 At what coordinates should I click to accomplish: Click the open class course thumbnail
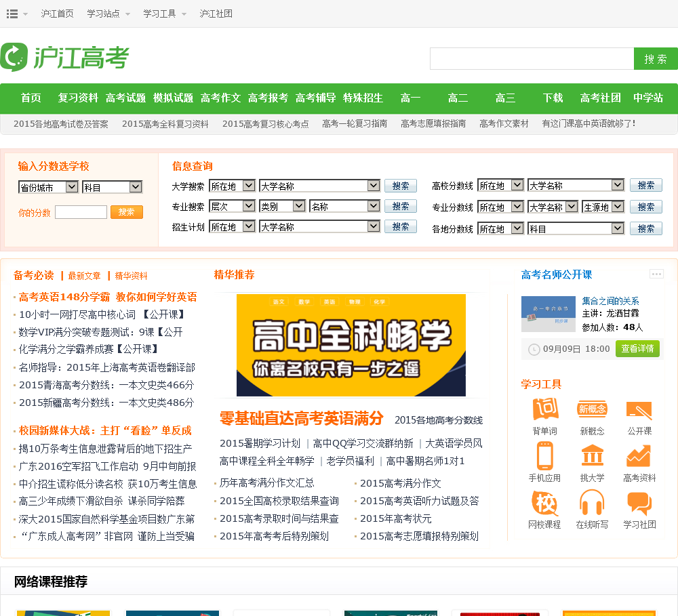[x=549, y=314]
